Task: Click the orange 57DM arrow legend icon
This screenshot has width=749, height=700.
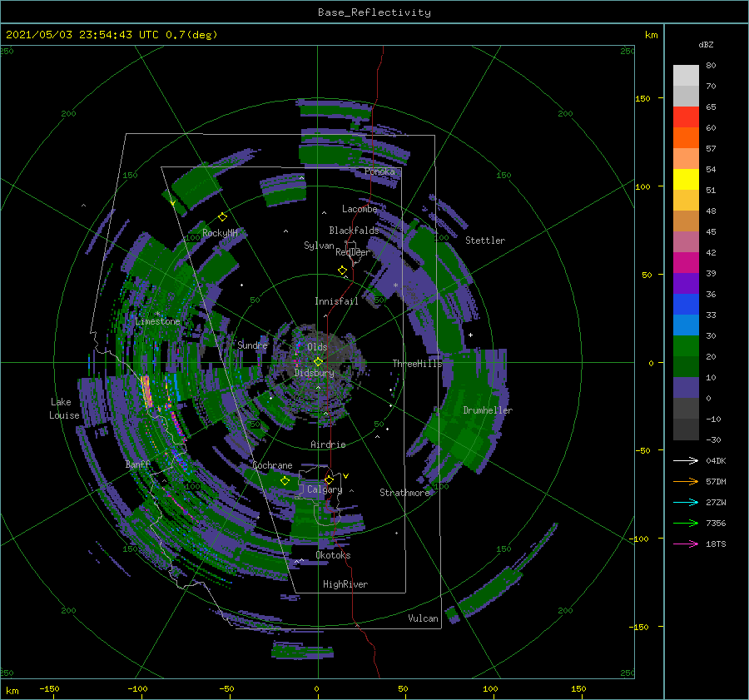Action: pos(686,482)
